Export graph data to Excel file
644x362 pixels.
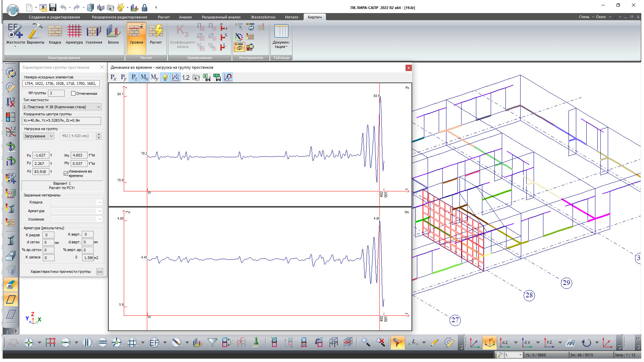207,77
